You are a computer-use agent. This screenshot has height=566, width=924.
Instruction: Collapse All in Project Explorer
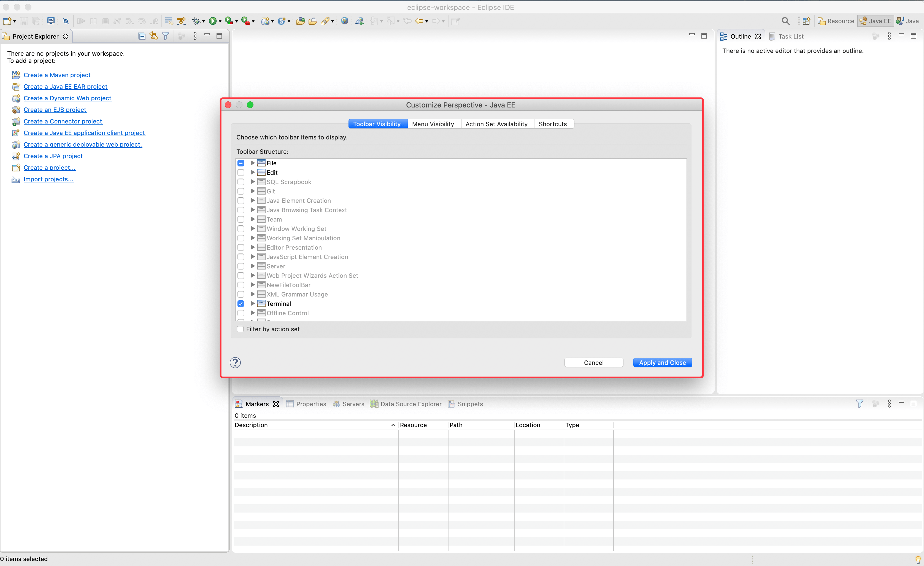tap(142, 36)
